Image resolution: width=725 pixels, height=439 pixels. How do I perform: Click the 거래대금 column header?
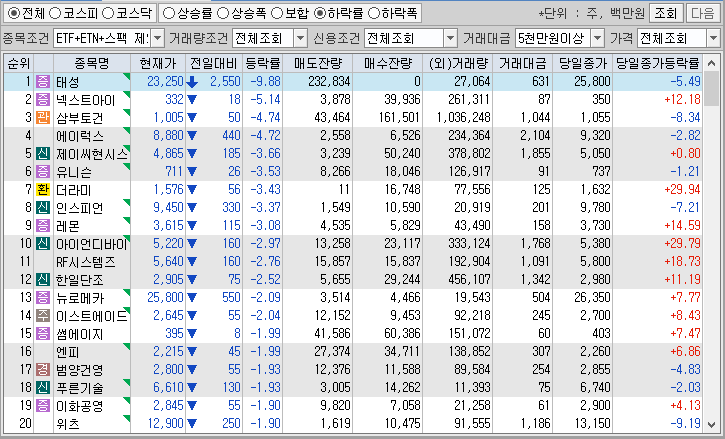[x=522, y=63]
